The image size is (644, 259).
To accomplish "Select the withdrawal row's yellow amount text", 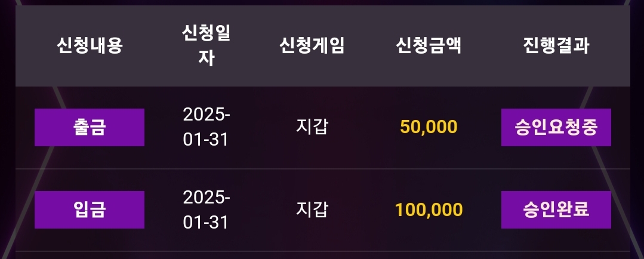I will (x=429, y=127).
